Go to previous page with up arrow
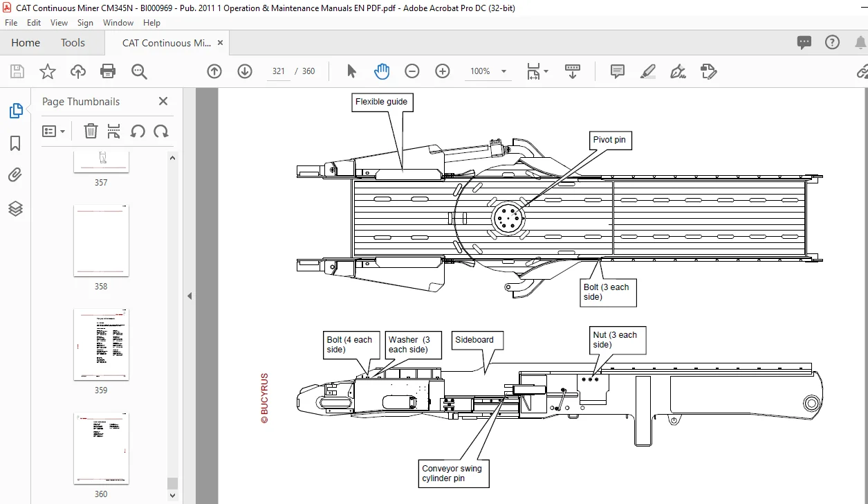868x504 pixels. point(214,71)
